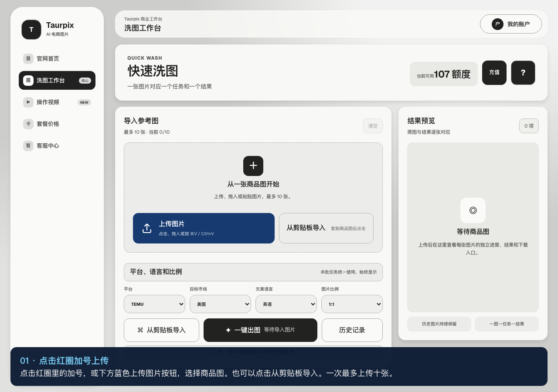Click the 一图一任务一结果 chip
558x392 pixels.
tap(507, 324)
